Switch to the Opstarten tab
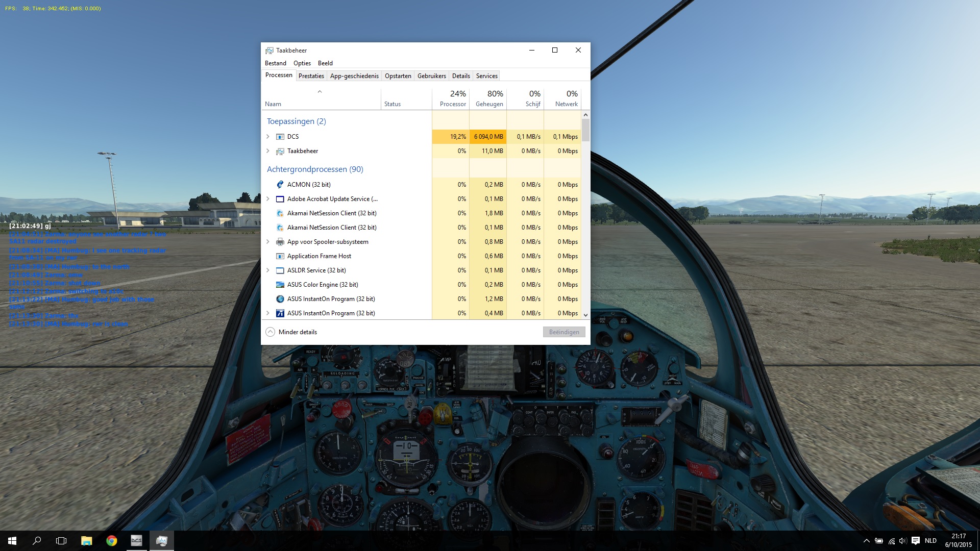The image size is (980, 551). [x=398, y=76]
